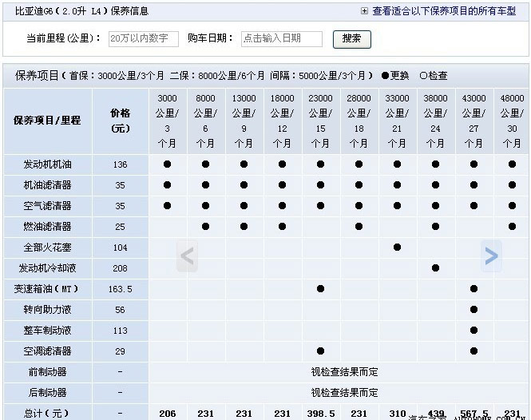Viewport: 531px width, 420px height.
Task: Click the 保养项目/里程 header cell
Action: coord(47,121)
